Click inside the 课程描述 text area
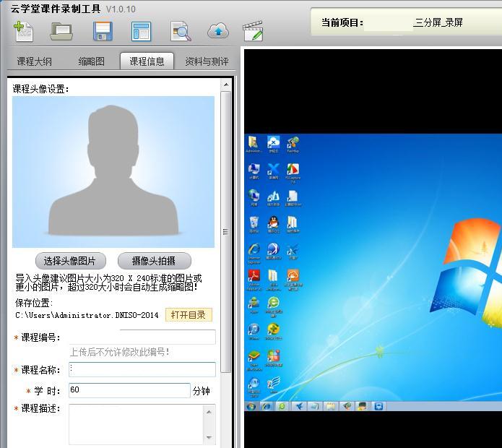 [x=136, y=423]
